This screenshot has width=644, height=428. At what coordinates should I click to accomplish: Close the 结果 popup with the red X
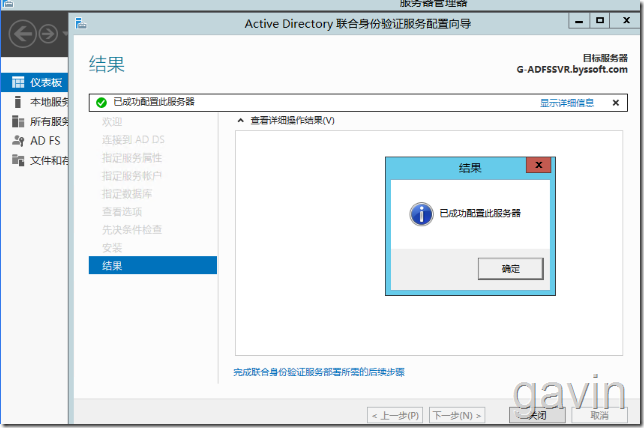click(x=538, y=165)
